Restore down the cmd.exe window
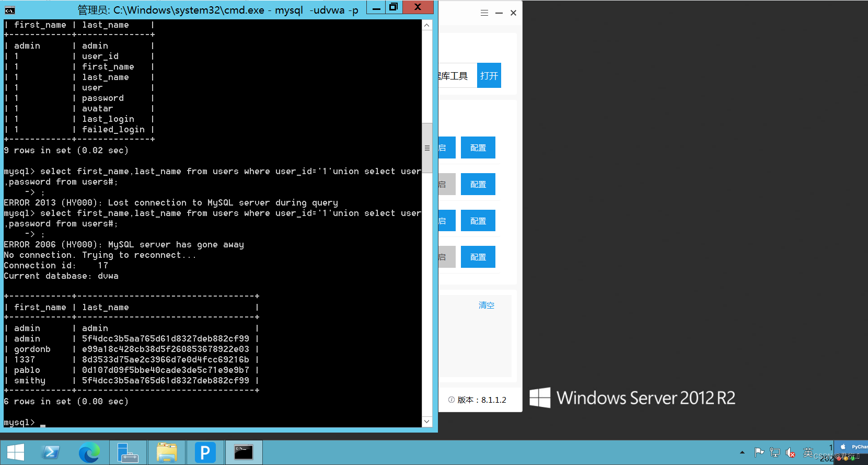Viewport: 868px width, 465px height. click(394, 7)
